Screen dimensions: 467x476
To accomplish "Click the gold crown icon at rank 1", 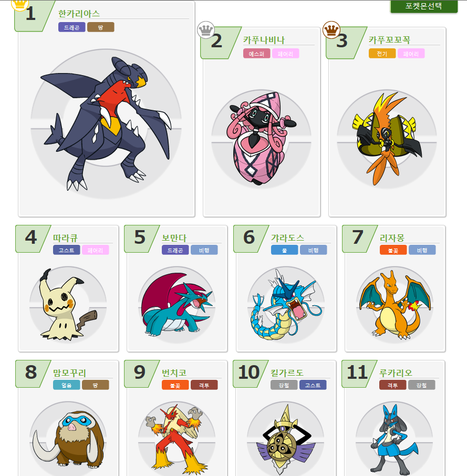I will pos(20,4).
